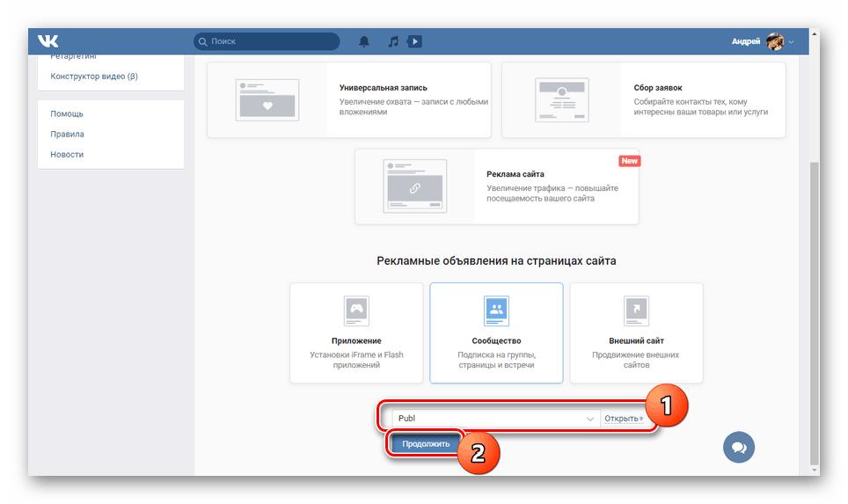Click the Открыть link
This screenshot has width=848, height=504.
coord(623,419)
